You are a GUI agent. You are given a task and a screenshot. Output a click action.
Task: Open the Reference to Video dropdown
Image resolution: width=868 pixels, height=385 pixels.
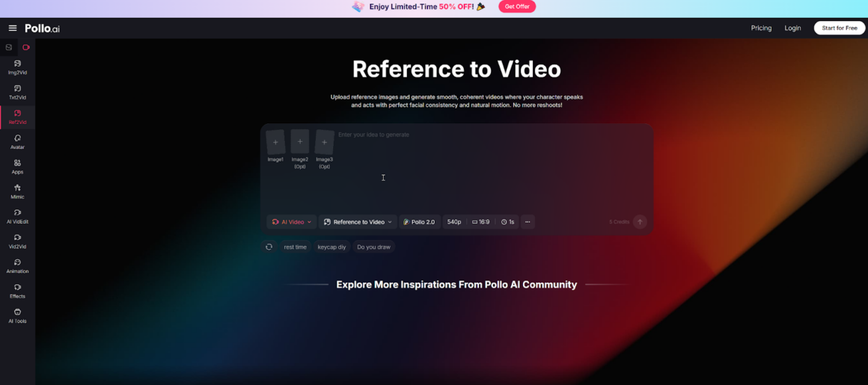[358, 222]
